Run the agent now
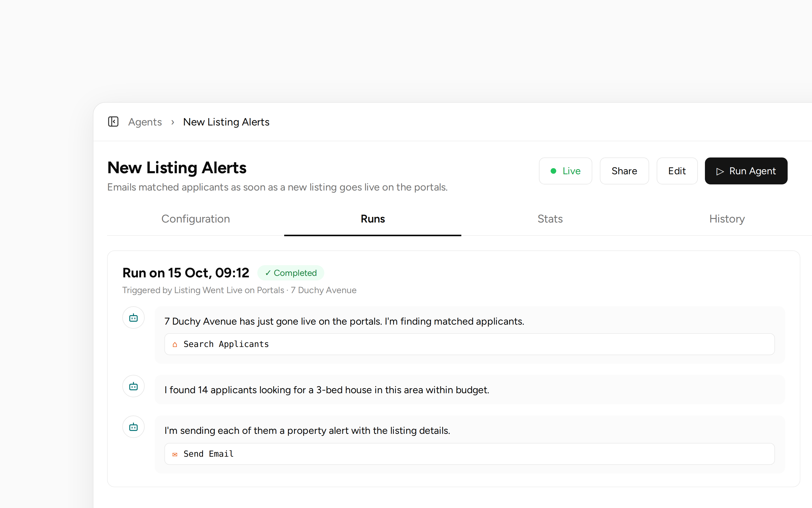This screenshot has width=812, height=508. 746,171
